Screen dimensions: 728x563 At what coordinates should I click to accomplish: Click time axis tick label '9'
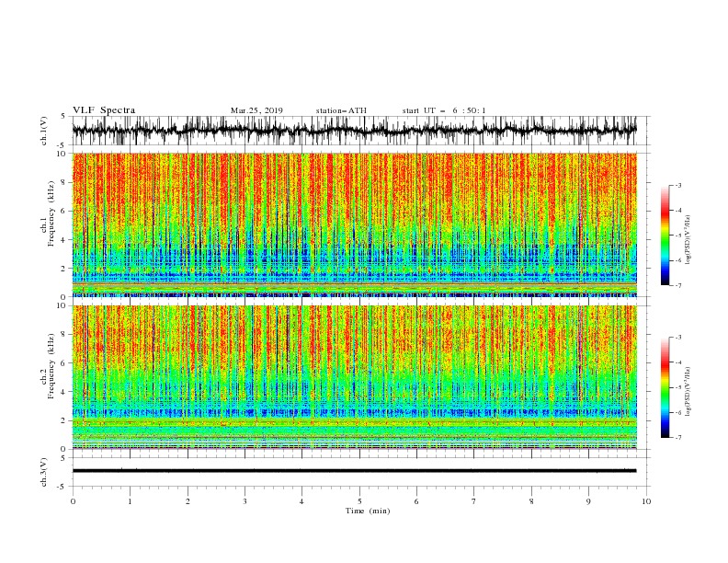588,501
